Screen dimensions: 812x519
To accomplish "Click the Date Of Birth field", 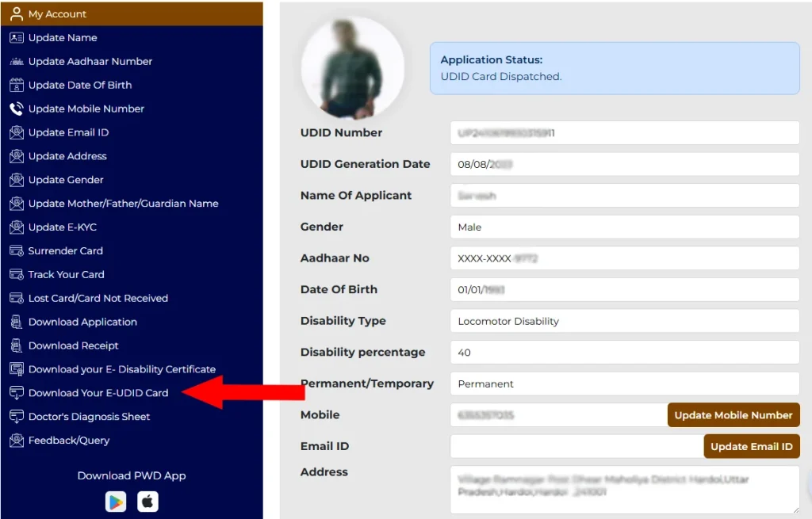I will point(625,290).
